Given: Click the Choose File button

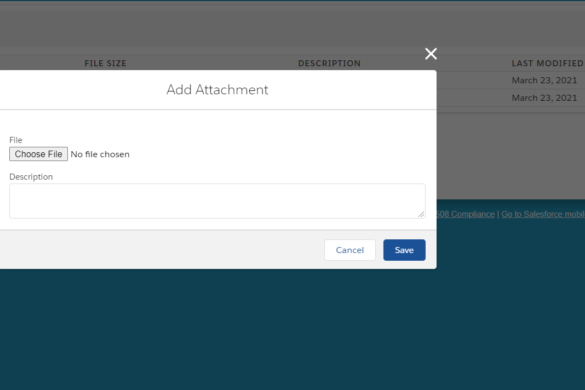Looking at the screenshot, I should [38, 154].
